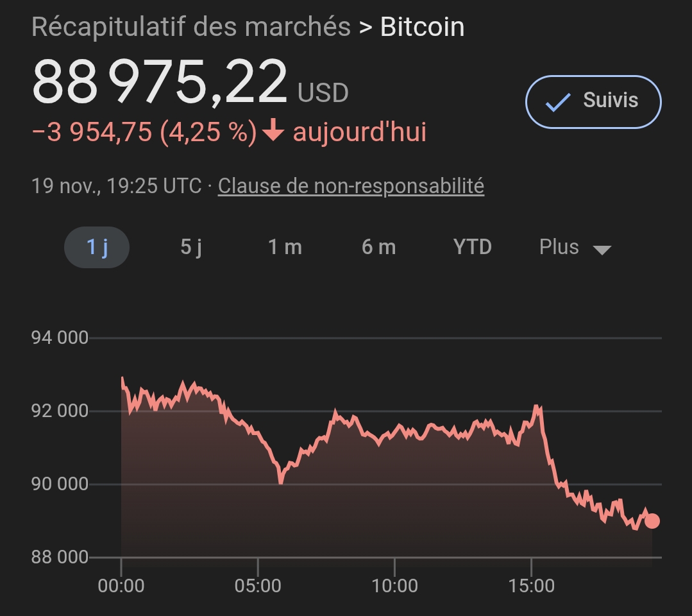Select the 1 m time range tab

(285, 247)
